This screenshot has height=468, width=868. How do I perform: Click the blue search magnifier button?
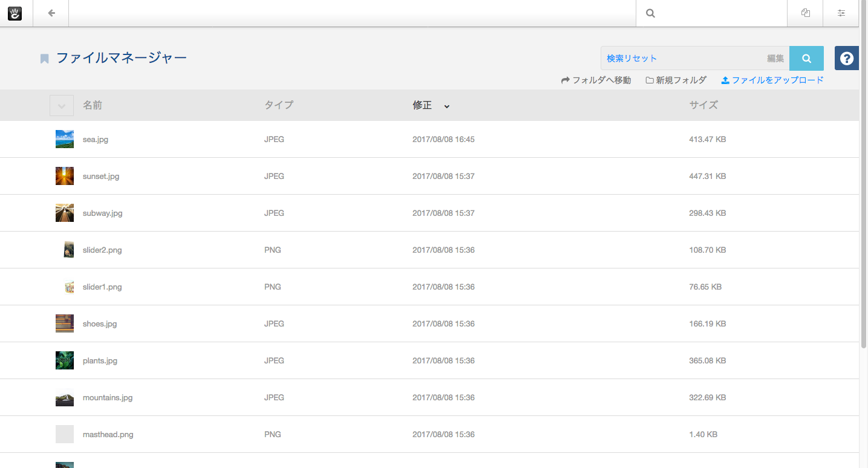point(806,59)
